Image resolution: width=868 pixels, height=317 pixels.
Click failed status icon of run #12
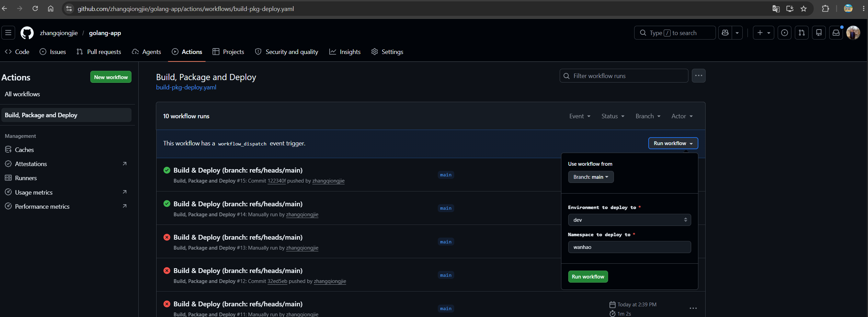[167, 271]
